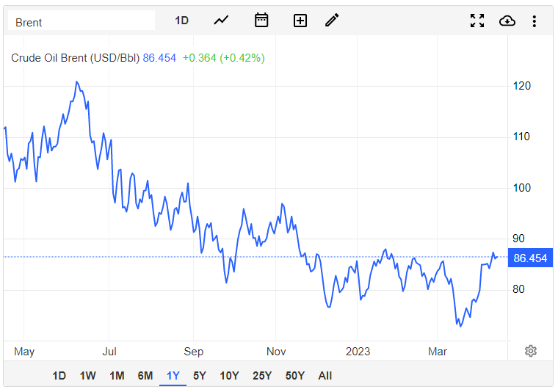
Task: Select the 1Y time range
Action: pyautogui.click(x=173, y=376)
